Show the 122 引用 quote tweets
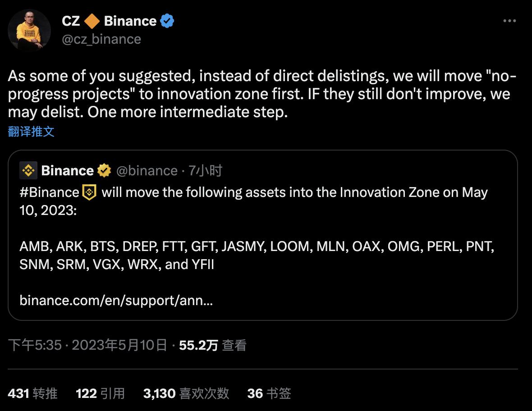The image size is (532, 411). (100, 393)
